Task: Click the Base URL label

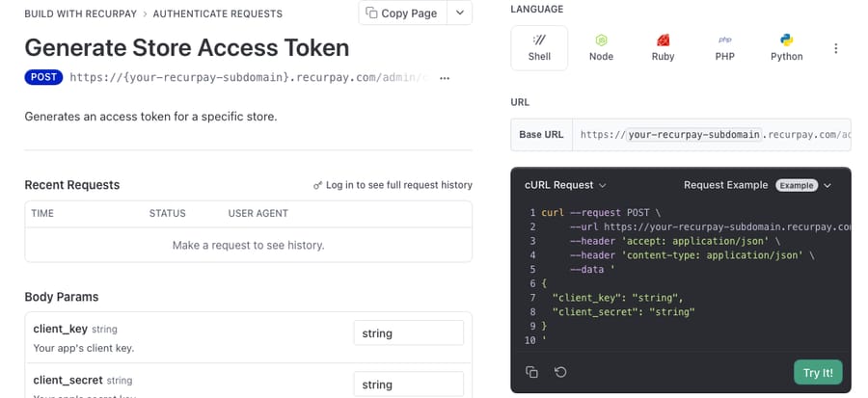Action: pos(541,134)
